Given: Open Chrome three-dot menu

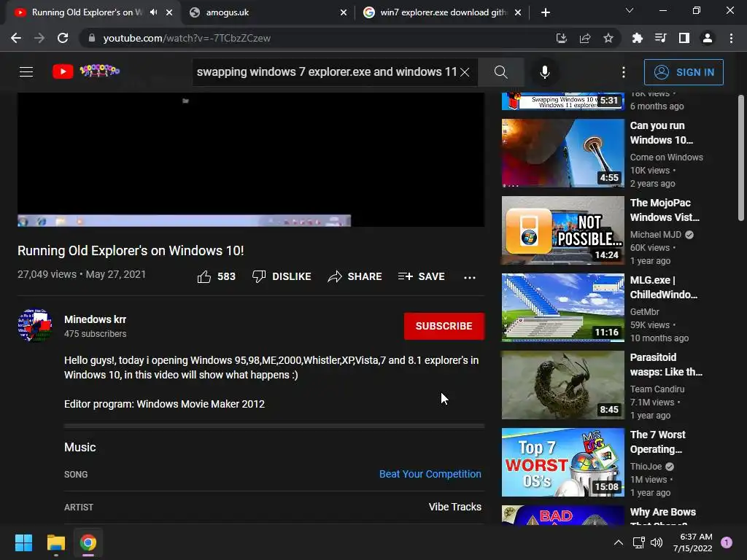Looking at the screenshot, I should [731, 38].
